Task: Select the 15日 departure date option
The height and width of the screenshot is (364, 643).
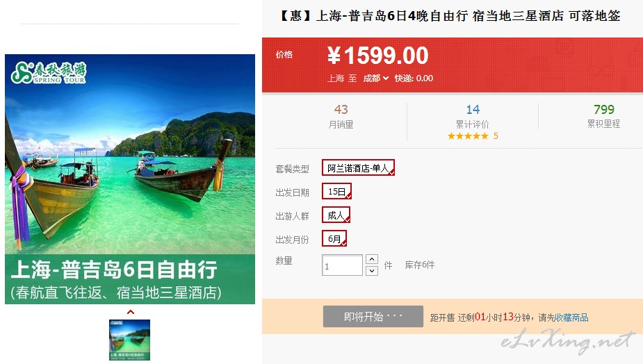Action: point(336,192)
